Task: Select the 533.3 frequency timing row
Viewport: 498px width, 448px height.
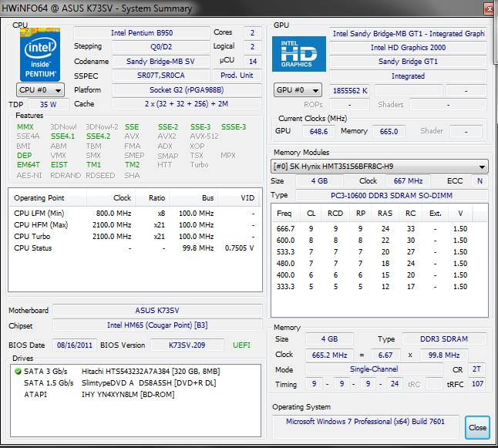Action: pyautogui.click(x=379, y=252)
